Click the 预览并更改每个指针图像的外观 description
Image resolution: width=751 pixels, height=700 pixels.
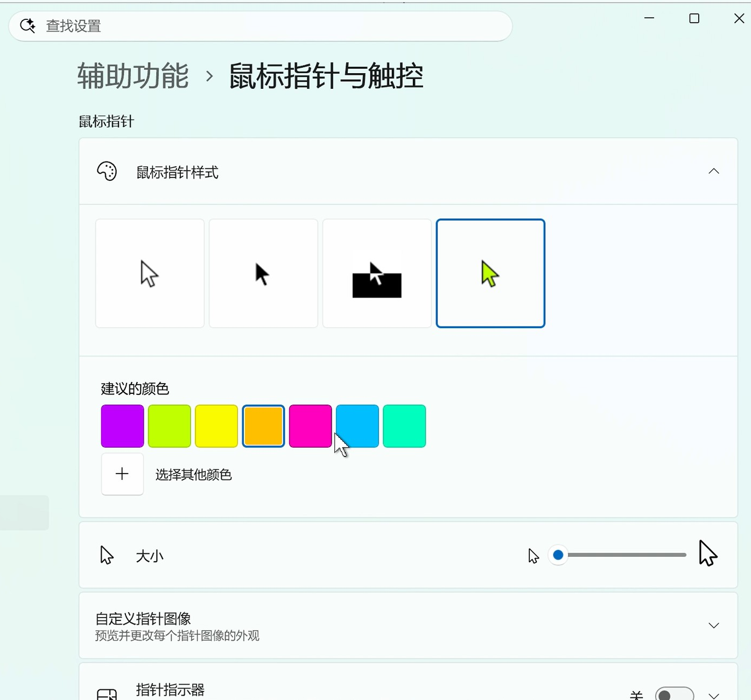point(177,635)
